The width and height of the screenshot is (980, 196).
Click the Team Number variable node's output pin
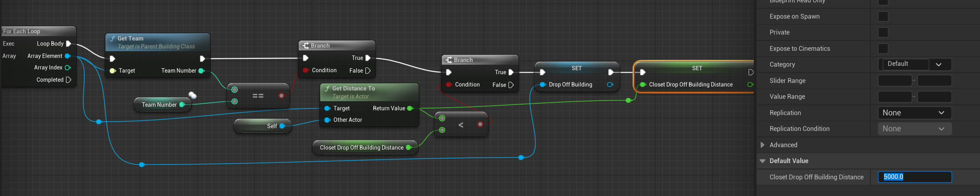click(x=182, y=105)
